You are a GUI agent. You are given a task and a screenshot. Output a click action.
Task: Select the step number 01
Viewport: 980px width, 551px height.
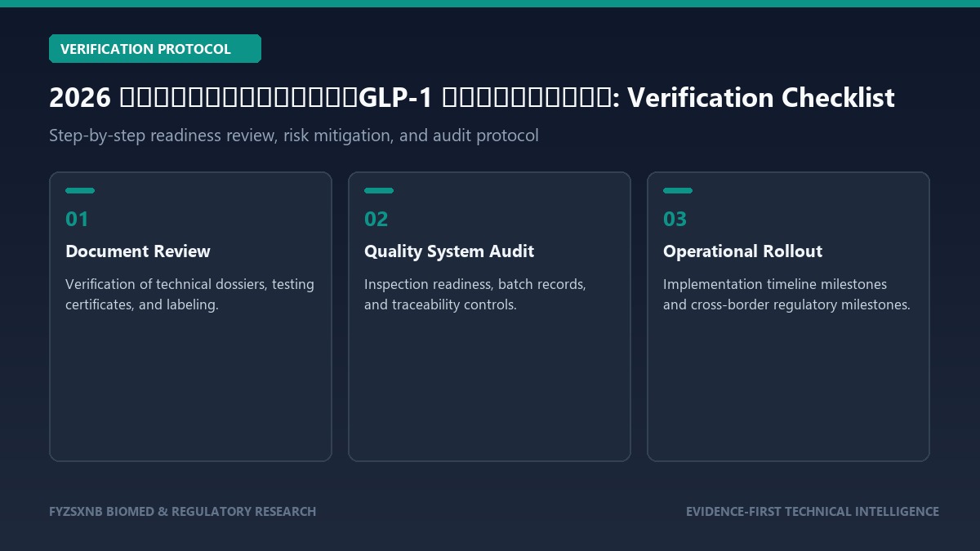[x=77, y=219]
